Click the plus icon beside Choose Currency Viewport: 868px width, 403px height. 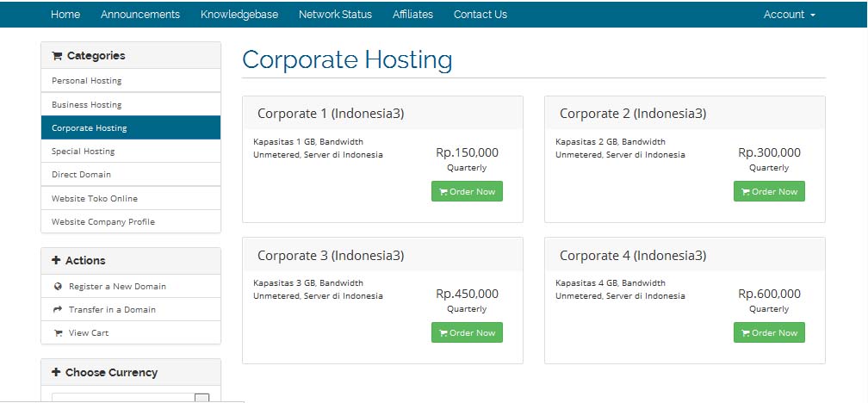tap(57, 373)
